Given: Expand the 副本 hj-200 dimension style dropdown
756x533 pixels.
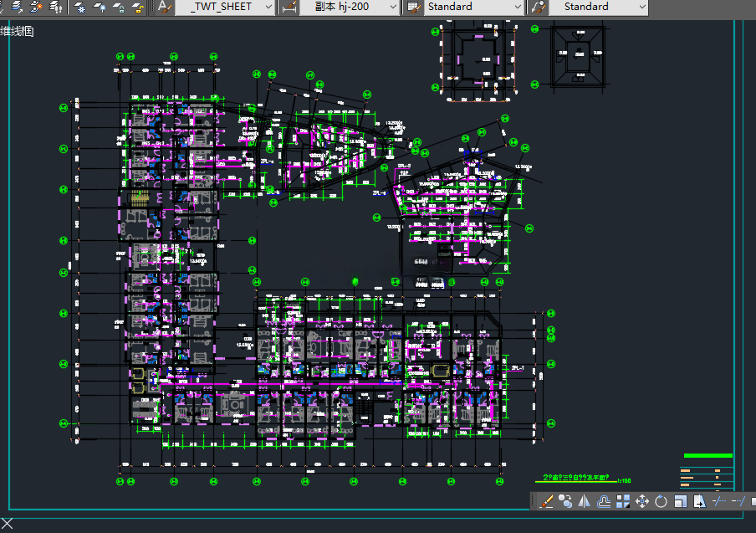Looking at the screenshot, I should click(393, 7).
